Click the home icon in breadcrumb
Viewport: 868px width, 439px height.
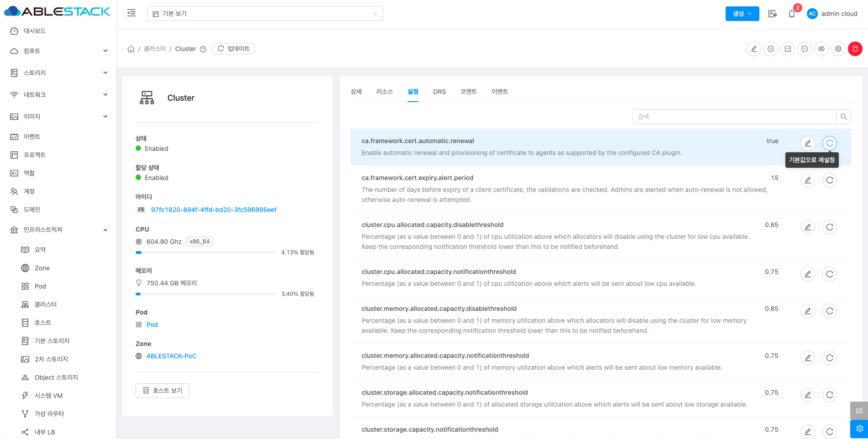[131, 49]
